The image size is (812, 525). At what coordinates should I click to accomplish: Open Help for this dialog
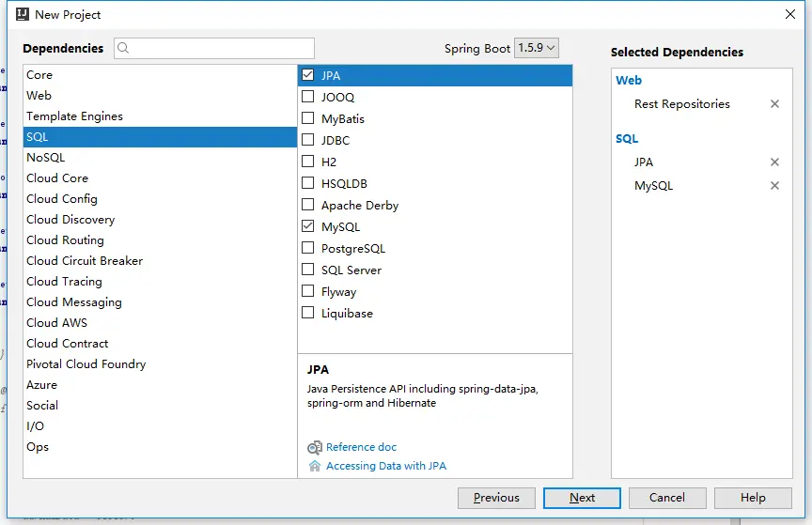[x=753, y=498]
